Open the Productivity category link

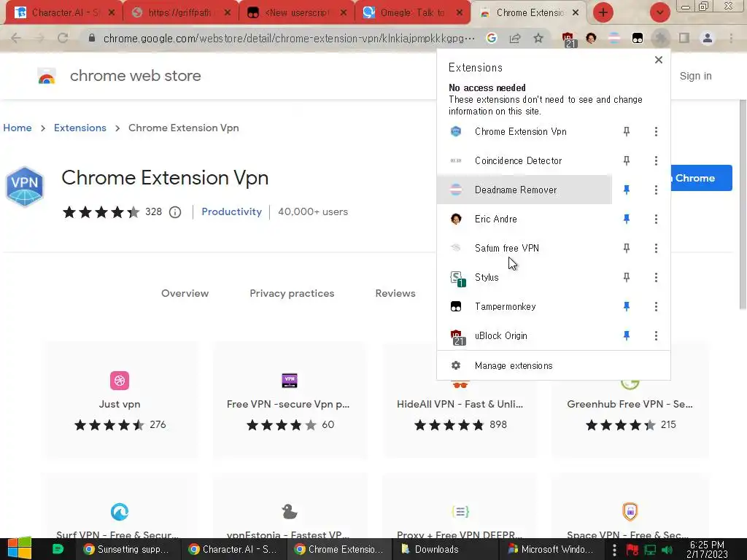coord(231,212)
